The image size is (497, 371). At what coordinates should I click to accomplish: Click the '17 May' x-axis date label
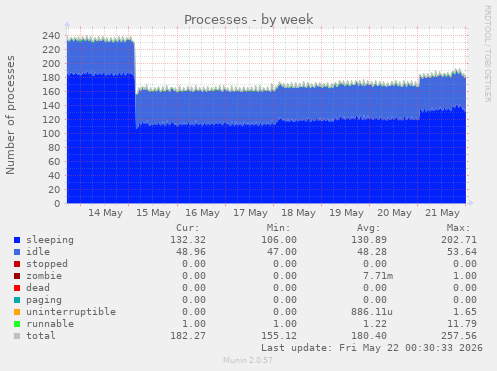(250, 213)
